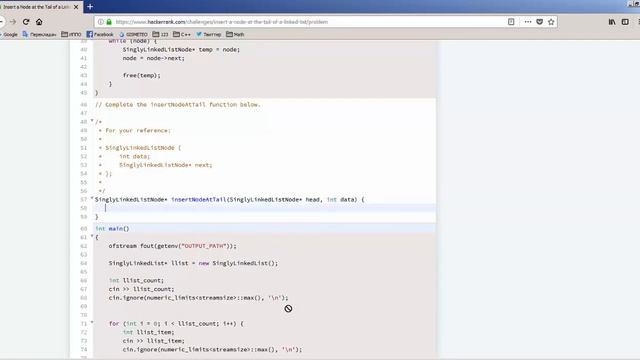
Task: Click the 'node = node->next;' line
Action: pyautogui.click(x=153, y=58)
